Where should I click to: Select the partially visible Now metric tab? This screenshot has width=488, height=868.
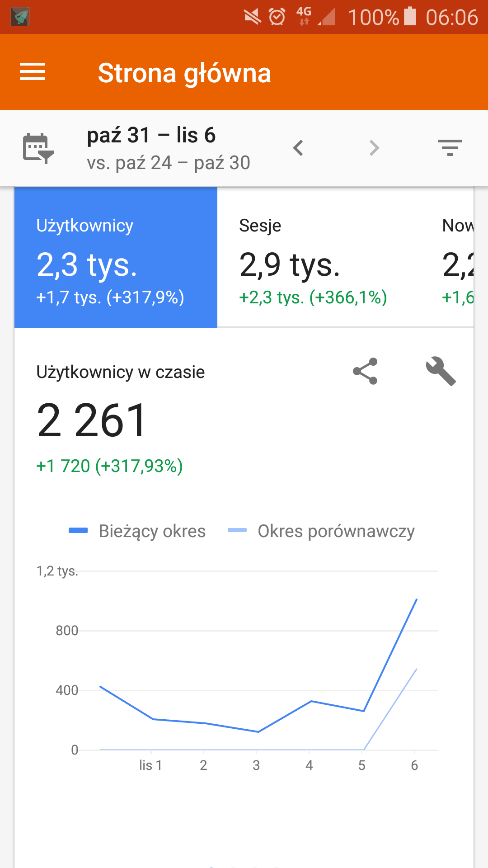(x=457, y=257)
